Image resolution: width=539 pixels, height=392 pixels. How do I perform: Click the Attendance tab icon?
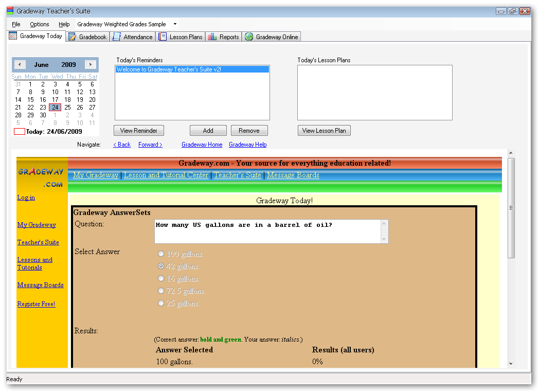[117, 37]
